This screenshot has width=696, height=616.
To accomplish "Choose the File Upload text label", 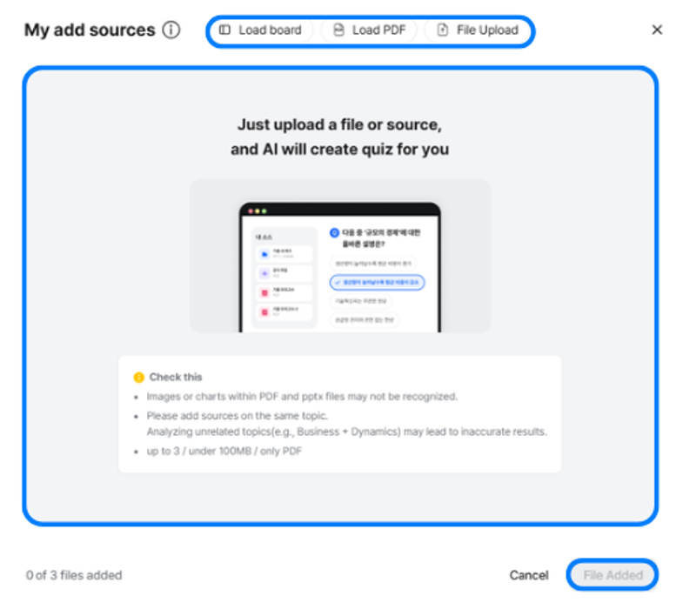I will [x=487, y=30].
